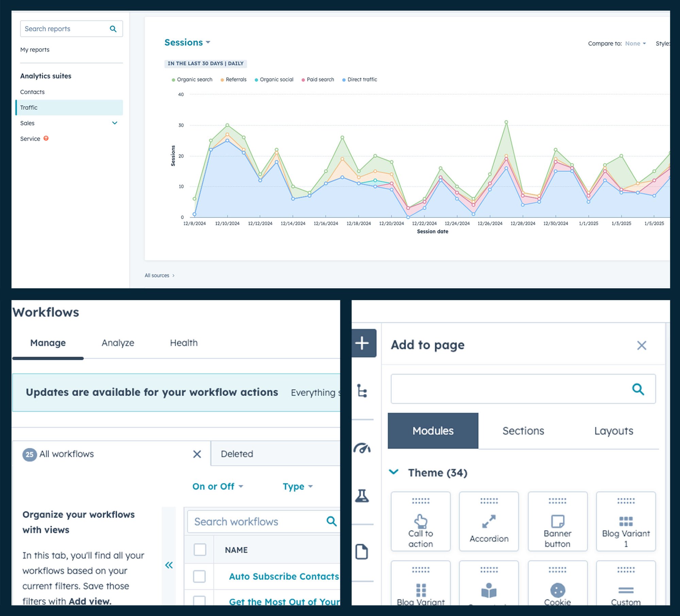
Task: Open the Auto Subscribe Contacts workflow
Action: point(284,576)
